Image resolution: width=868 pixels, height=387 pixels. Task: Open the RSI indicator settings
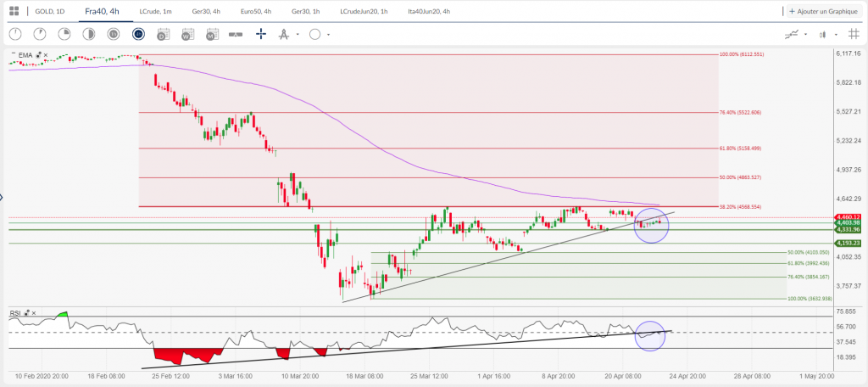tap(25, 314)
